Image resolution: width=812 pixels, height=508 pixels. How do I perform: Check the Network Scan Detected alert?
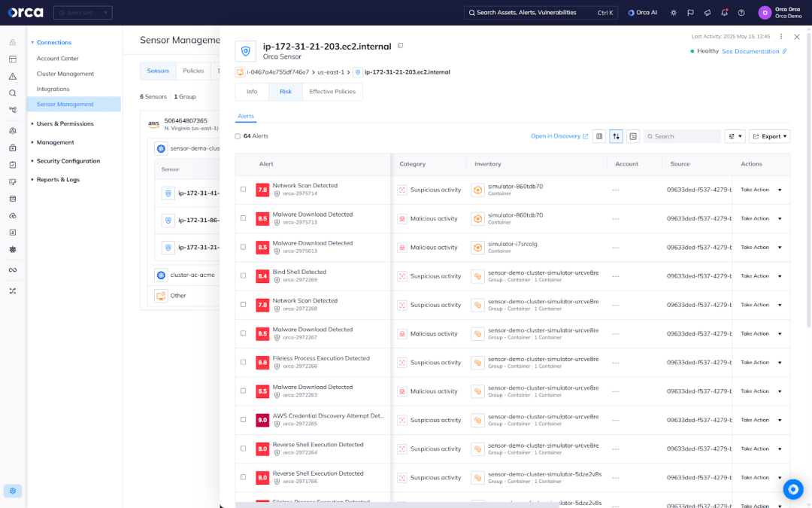[243, 190]
